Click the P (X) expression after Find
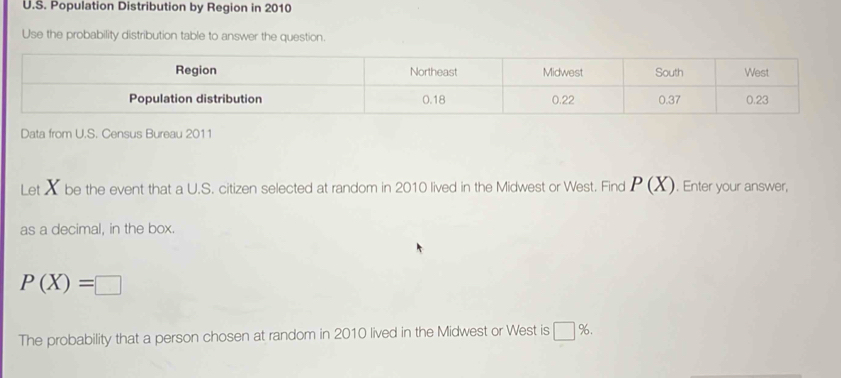Image resolution: width=841 pixels, height=378 pixels. pyautogui.click(x=653, y=185)
